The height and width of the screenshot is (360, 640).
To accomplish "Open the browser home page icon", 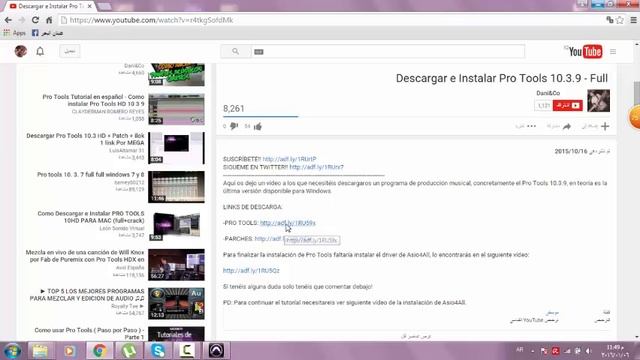I will pos(49,20).
